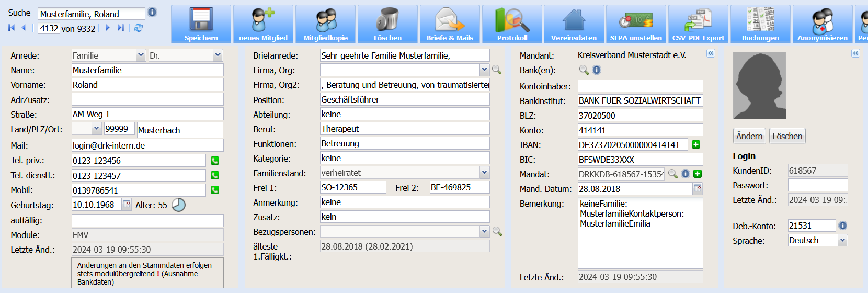Click the Ändern photo button
The image size is (868, 293).
pyautogui.click(x=749, y=136)
